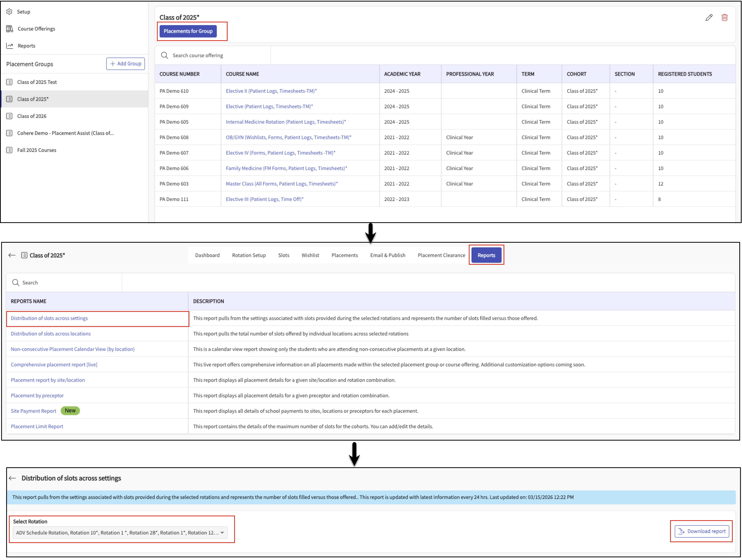Click Placements for Group button
This screenshot has width=742, height=560.
188,31
